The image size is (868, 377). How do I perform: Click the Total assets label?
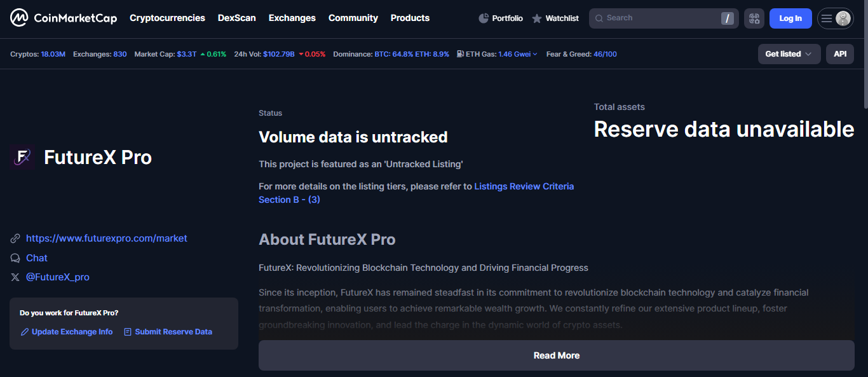pos(620,107)
